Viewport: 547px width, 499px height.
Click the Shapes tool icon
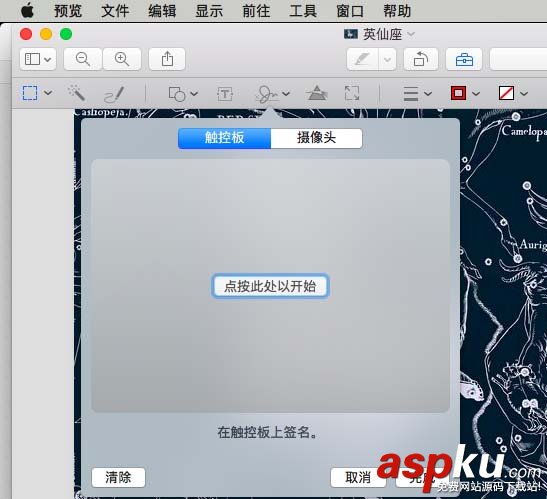coord(177,94)
